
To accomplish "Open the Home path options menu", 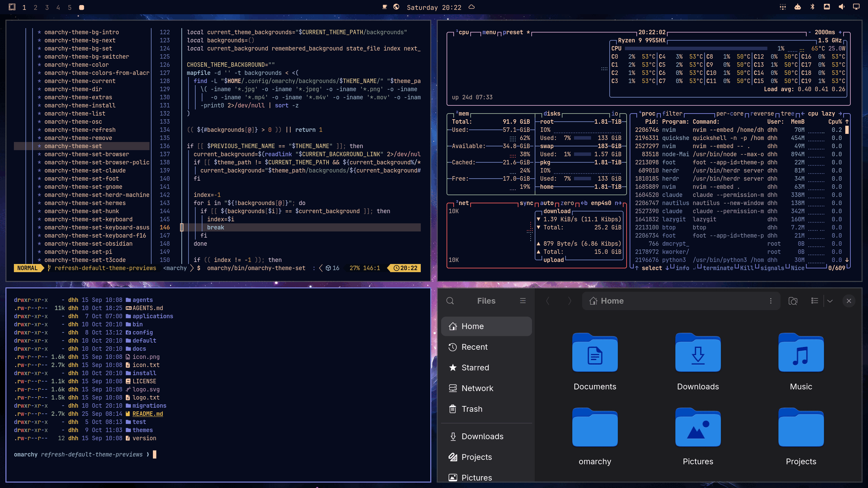I will pyautogui.click(x=771, y=301).
